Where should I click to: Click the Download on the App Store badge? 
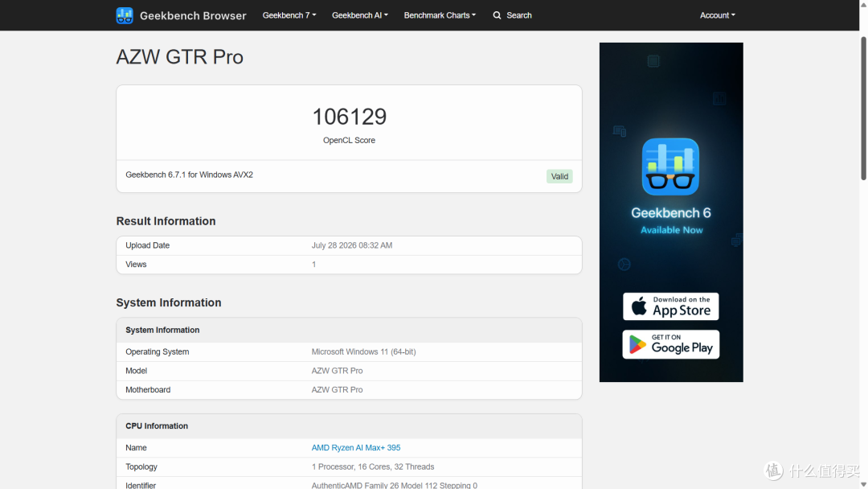point(671,306)
